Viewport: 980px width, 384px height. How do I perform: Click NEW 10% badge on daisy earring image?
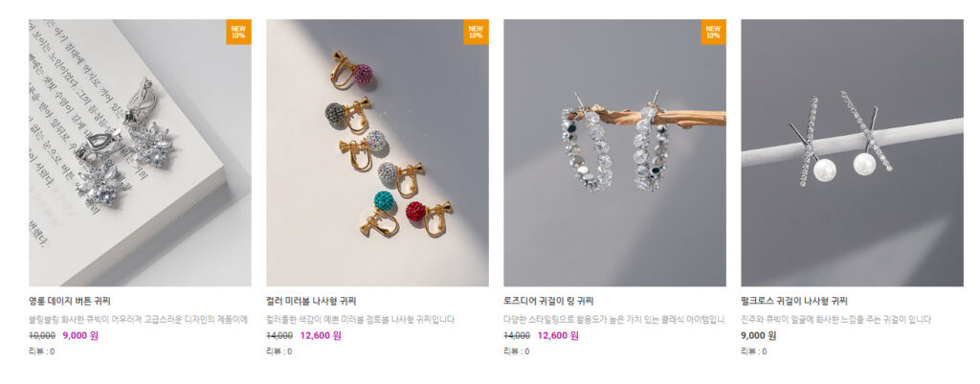(238, 32)
